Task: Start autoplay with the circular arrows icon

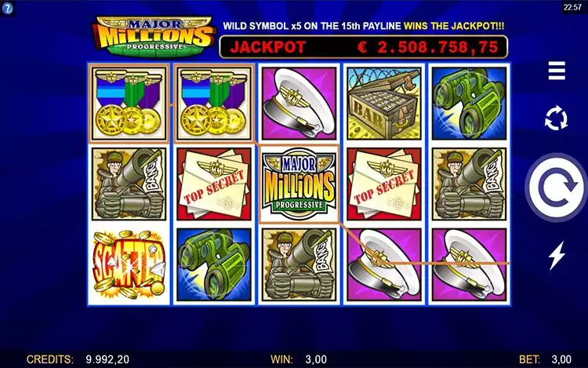Action: click(556, 118)
